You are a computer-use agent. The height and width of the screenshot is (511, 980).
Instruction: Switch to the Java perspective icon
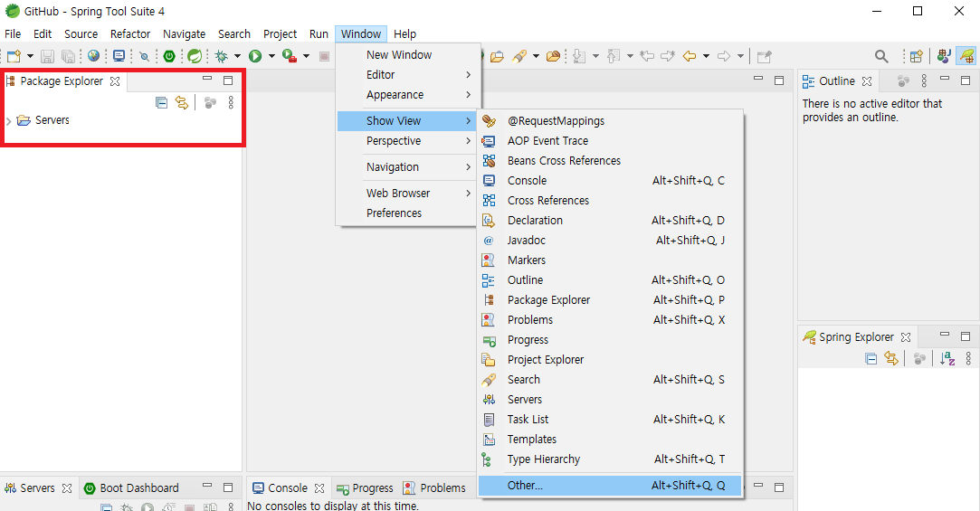tap(944, 56)
